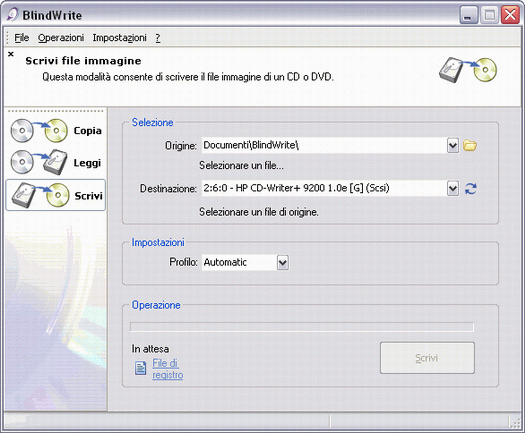Click the 'Selezionare un file di origine.' text

(259, 212)
